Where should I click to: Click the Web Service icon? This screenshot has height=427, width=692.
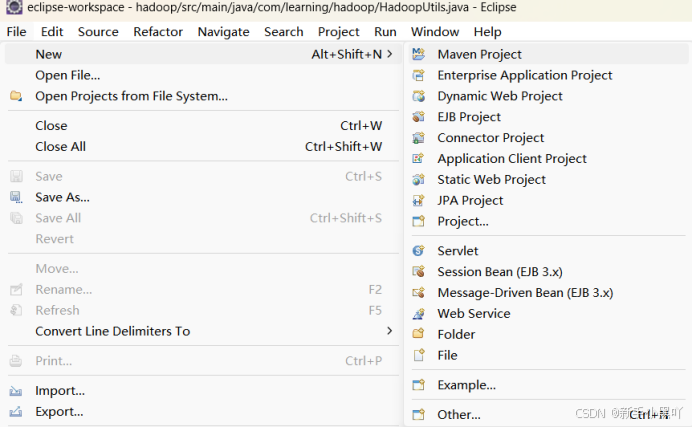pos(418,313)
